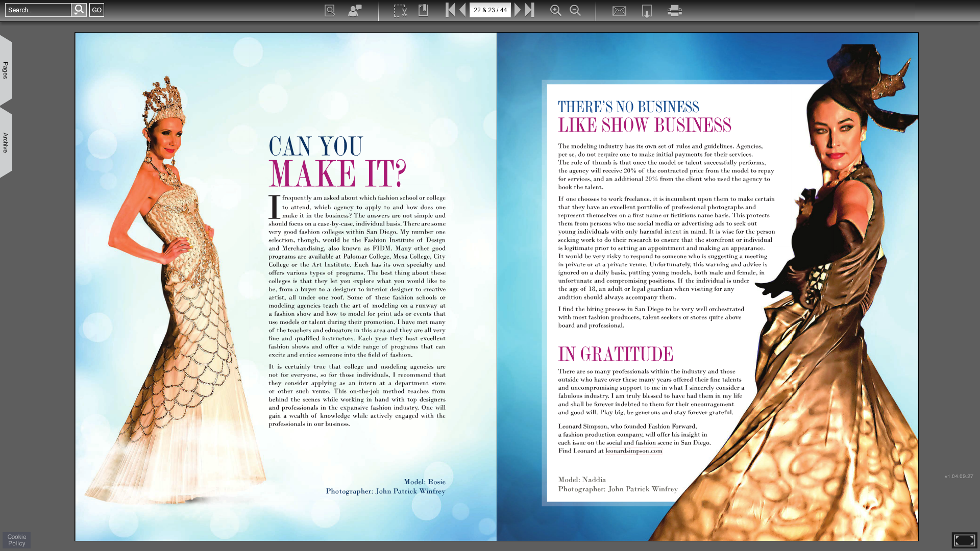Jump to the last page

tap(530, 10)
